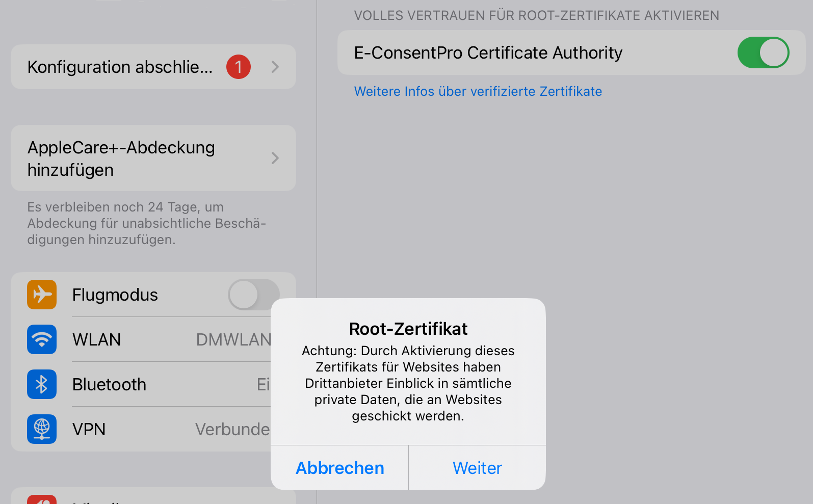
Task: Open AppleCare+-Abdeckung hinzufügen chevron
Action: click(275, 158)
